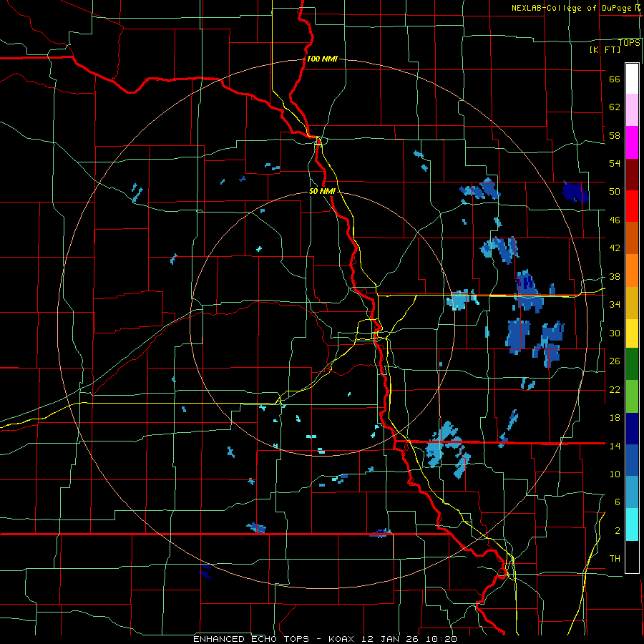Viewport: 644px width, 644px height.
Task: Click the 22 value on legend
Action: 615,389
